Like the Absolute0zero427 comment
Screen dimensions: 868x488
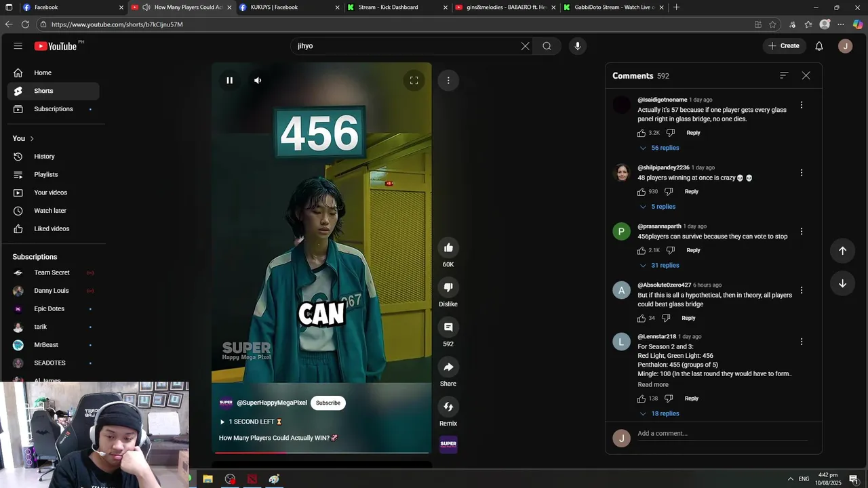(642, 319)
